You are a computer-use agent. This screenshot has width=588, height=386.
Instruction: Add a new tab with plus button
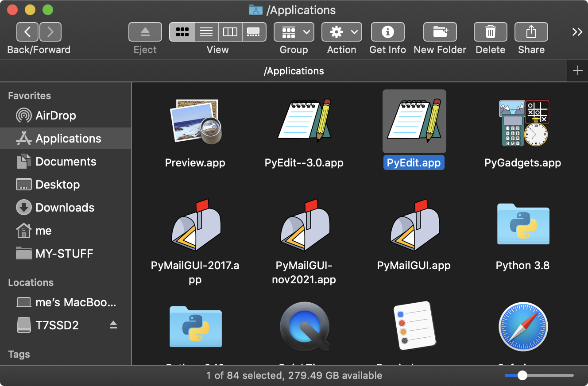(x=577, y=71)
